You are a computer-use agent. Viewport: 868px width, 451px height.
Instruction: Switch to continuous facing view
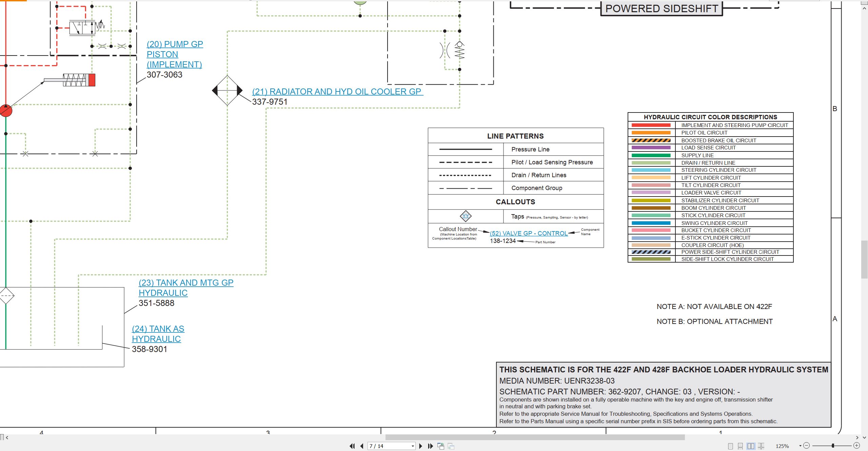tap(761, 446)
